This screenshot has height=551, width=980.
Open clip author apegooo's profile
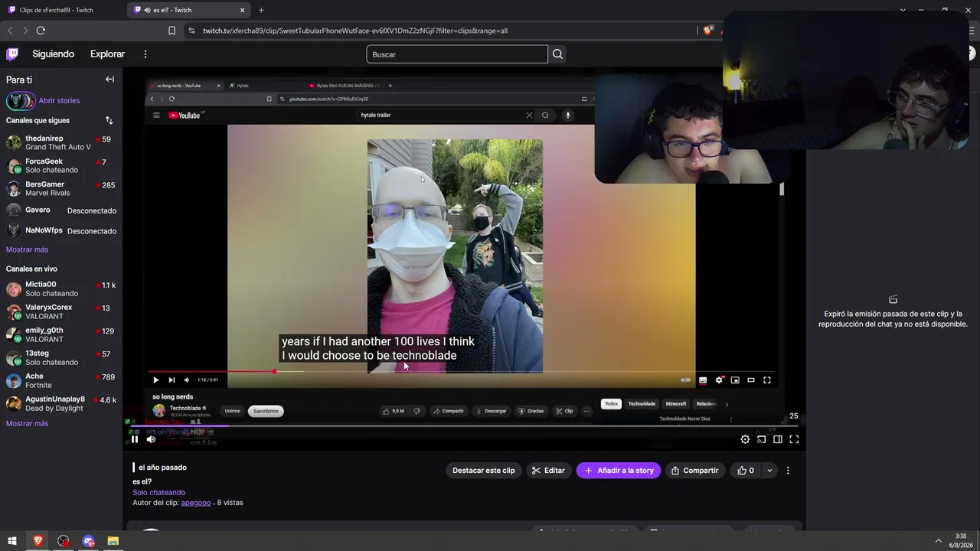pos(196,503)
